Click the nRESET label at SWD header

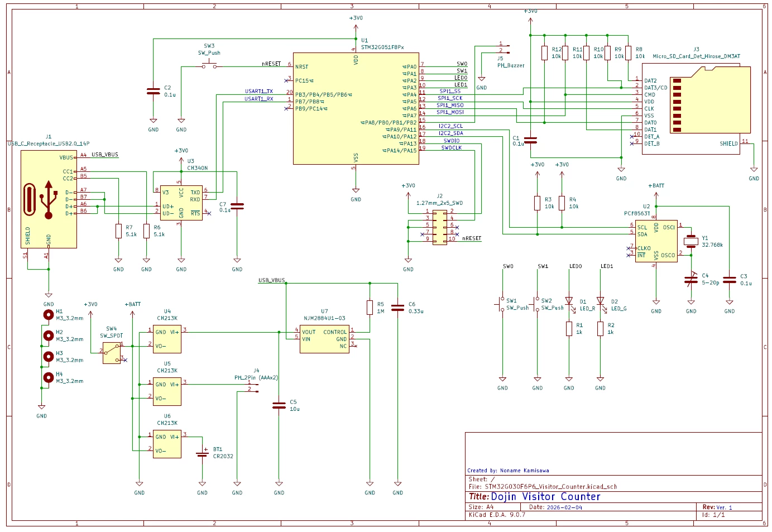472,238
